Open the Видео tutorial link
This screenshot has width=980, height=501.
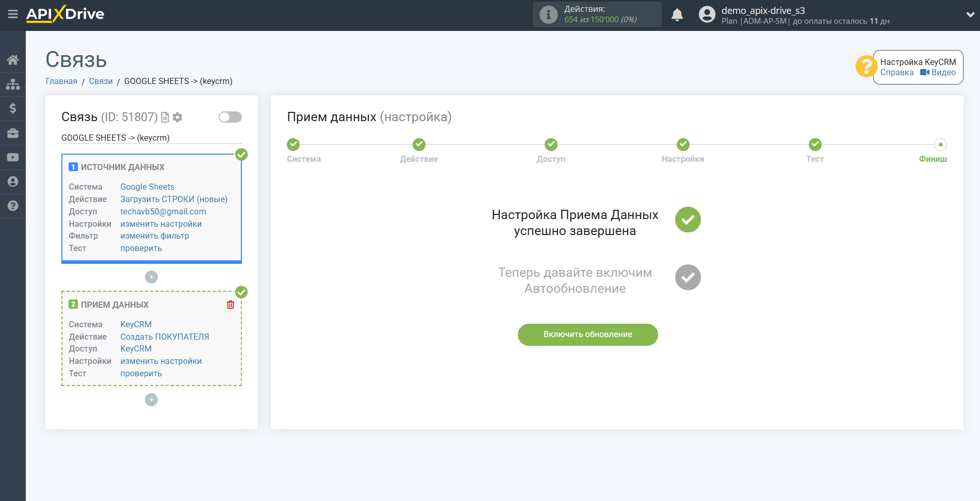click(938, 73)
